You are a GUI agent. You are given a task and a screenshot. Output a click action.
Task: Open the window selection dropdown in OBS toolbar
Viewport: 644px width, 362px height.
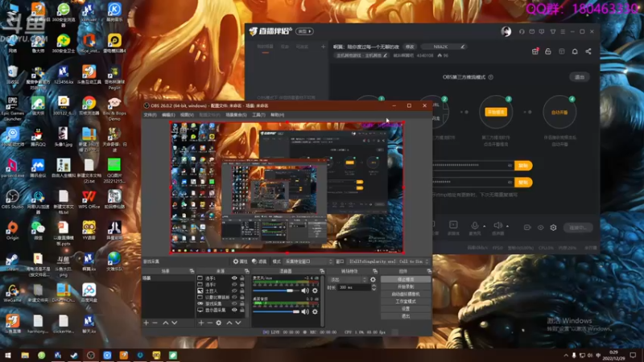pyautogui.click(x=389, y=261)
